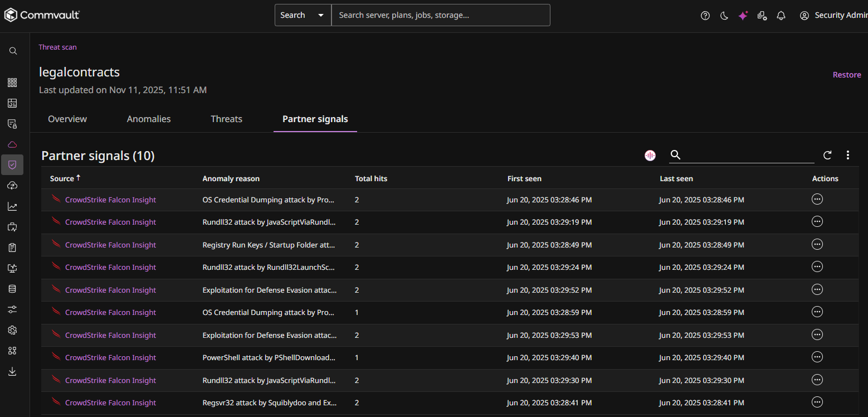The width and height of the screenshot is (868, 417).
Task: Click the pink voice waveform icon
Action: tap(650, 156)
